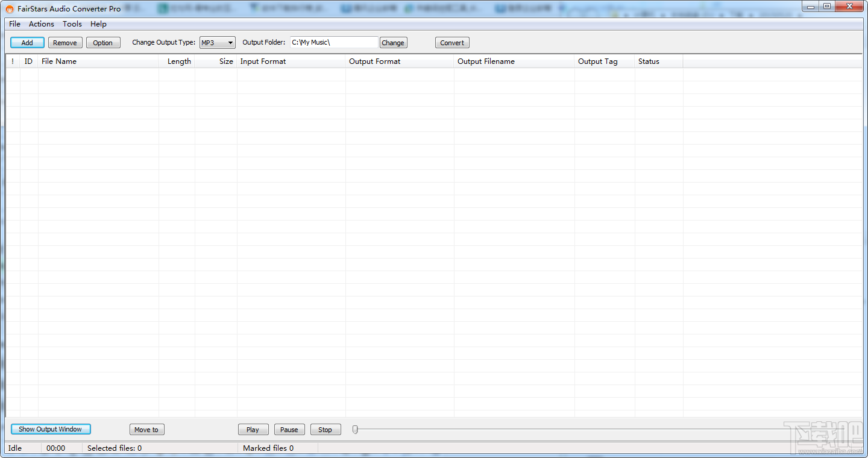Viewport: 868px width, 458px height.
Task: Click the 'Selected files: 0' status text
Action: (115, 448)
